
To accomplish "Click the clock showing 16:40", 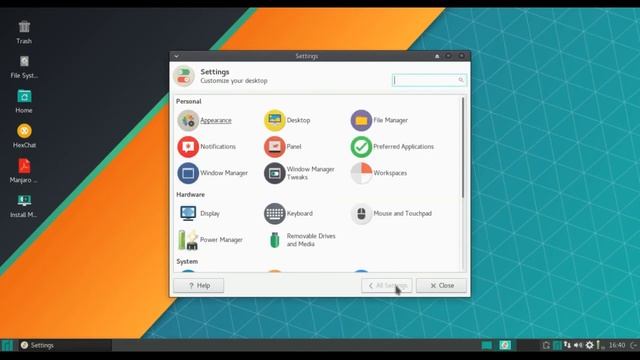I will pyautogui.click(x=617, y=345).
